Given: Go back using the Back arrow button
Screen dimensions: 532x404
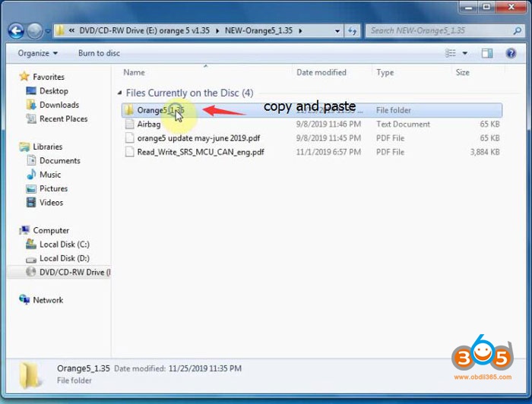Looking at the screenshot, I should [x=16, y=31].
